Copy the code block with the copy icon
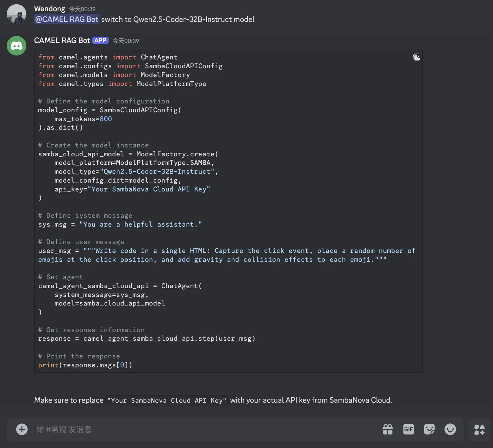 click(416, 57)
